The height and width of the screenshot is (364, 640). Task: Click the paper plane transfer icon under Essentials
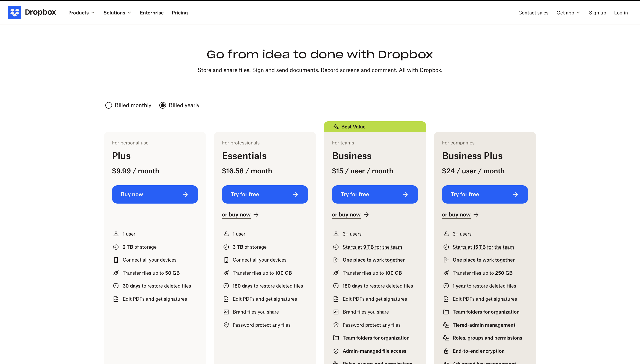(x=226, y=273)
